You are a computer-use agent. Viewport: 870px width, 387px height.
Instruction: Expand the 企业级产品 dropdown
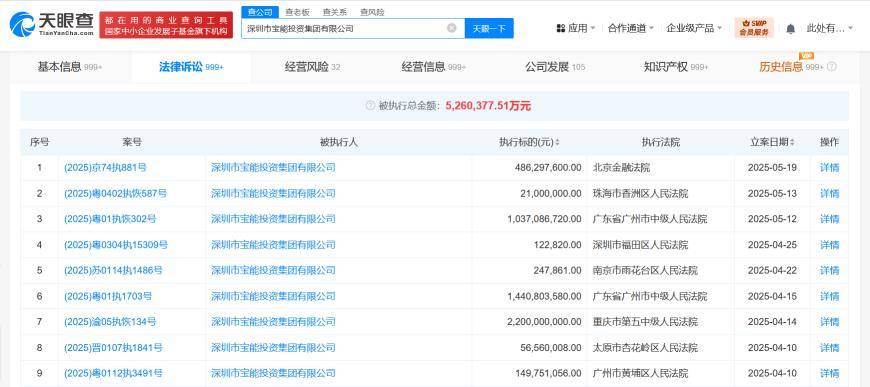tap(694, 28)
